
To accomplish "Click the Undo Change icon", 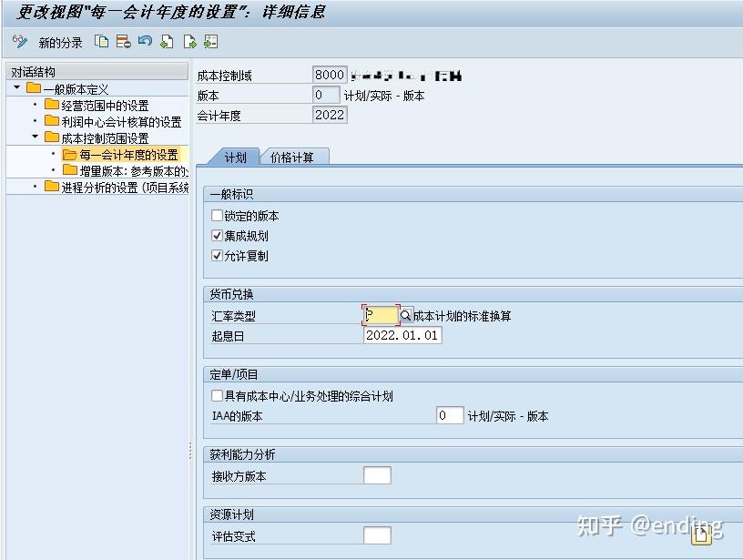I will tap(142, 41).
